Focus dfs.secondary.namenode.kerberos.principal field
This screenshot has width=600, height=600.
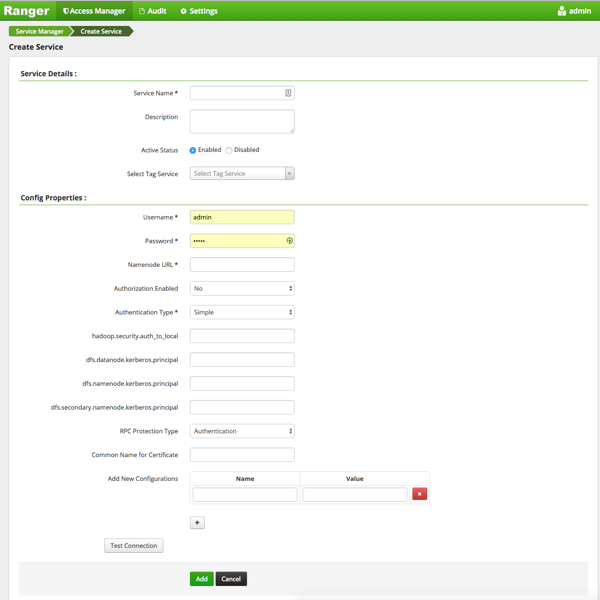tap(242, 407)
